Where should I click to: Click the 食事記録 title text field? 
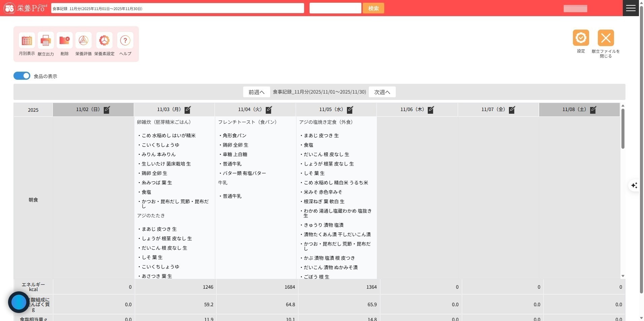pos(178,8)
